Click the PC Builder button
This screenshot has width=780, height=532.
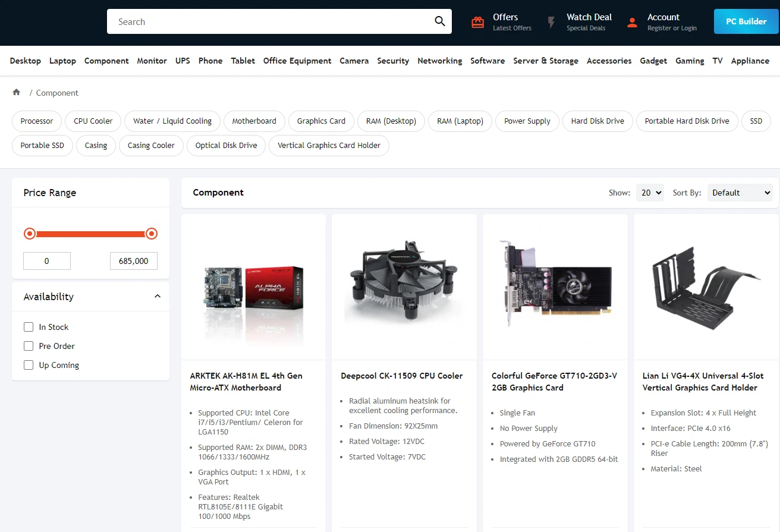click(x=746, y=21)
